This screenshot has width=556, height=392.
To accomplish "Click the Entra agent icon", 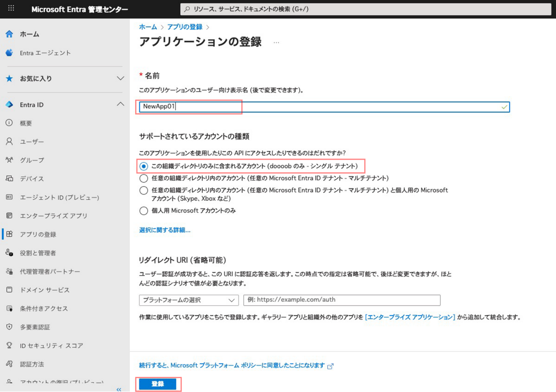I will (x=9, y=53).
